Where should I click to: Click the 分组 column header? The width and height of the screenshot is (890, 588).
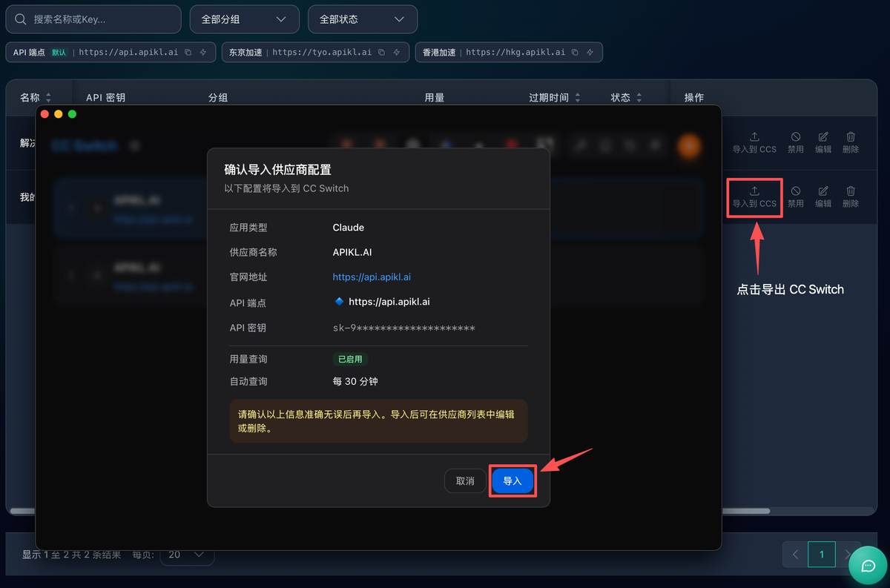[218, 98]
